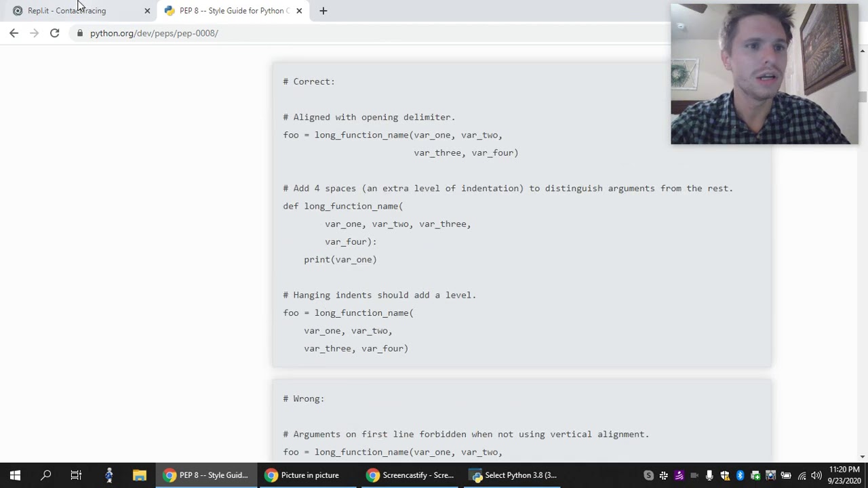Open the Wi-Fi network tray icon

(802, 475)
